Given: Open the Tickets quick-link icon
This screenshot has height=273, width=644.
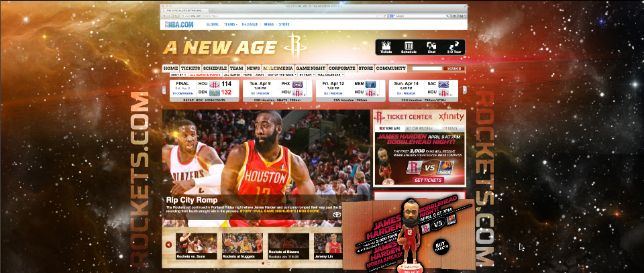Looking at the screenshot, I should (x=386, y=47).
